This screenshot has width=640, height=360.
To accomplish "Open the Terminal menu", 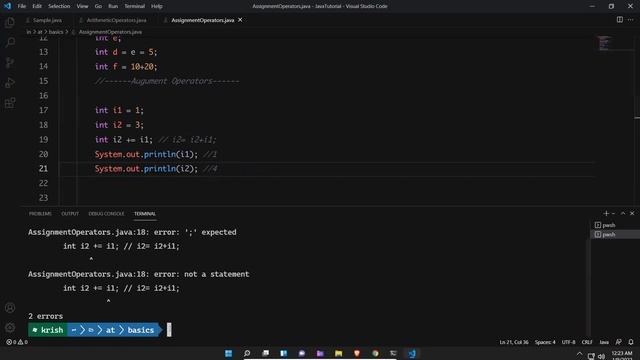I will coord(134,6).
